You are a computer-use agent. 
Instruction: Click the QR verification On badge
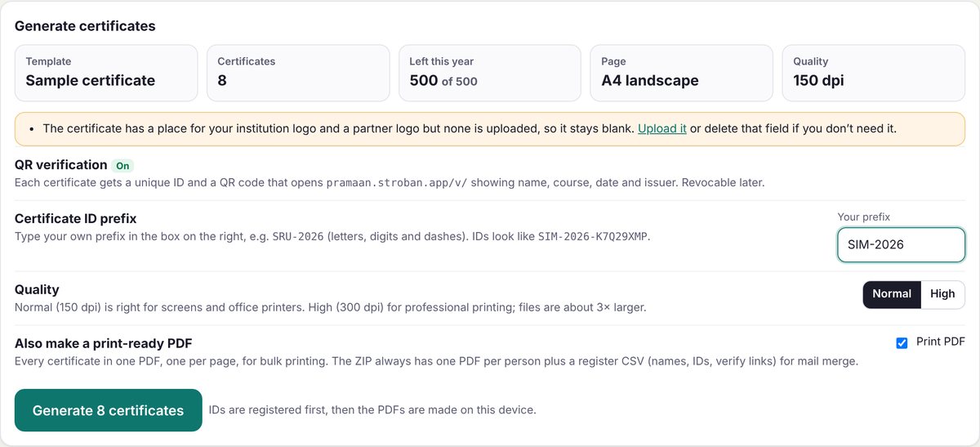coord(122,165)
